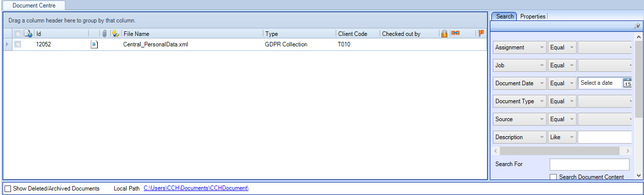
Task: Switch to the Properties tab
Action: [x=533, y=16]
